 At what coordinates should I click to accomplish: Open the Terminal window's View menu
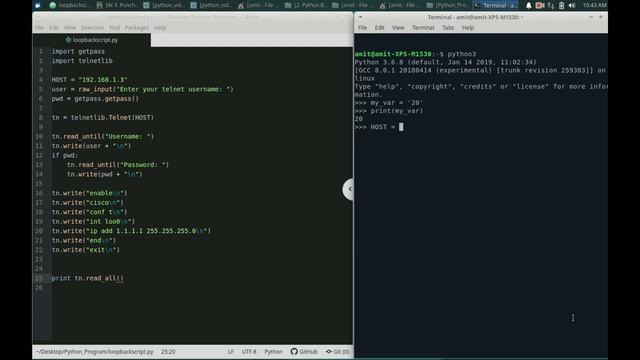pos(398,28)
